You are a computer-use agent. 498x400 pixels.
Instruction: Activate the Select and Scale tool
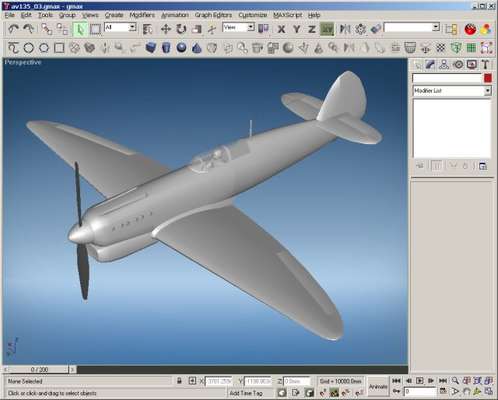[197, 29]
